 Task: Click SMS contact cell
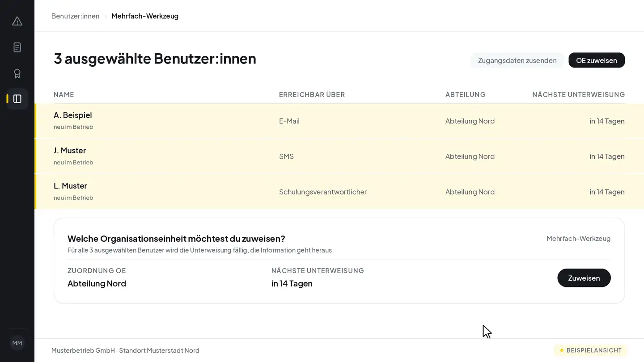(x=286, y=156)
